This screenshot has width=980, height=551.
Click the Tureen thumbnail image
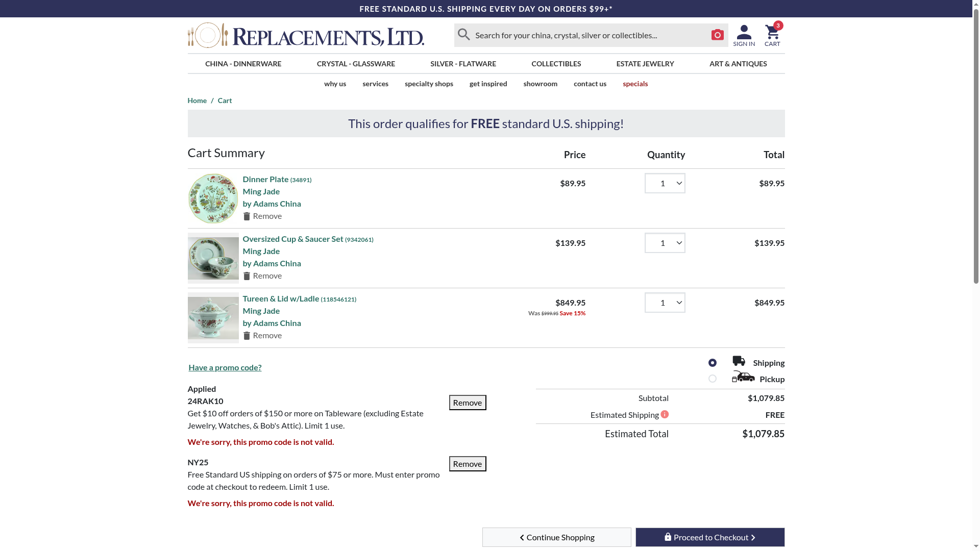(x=213, y=318)
